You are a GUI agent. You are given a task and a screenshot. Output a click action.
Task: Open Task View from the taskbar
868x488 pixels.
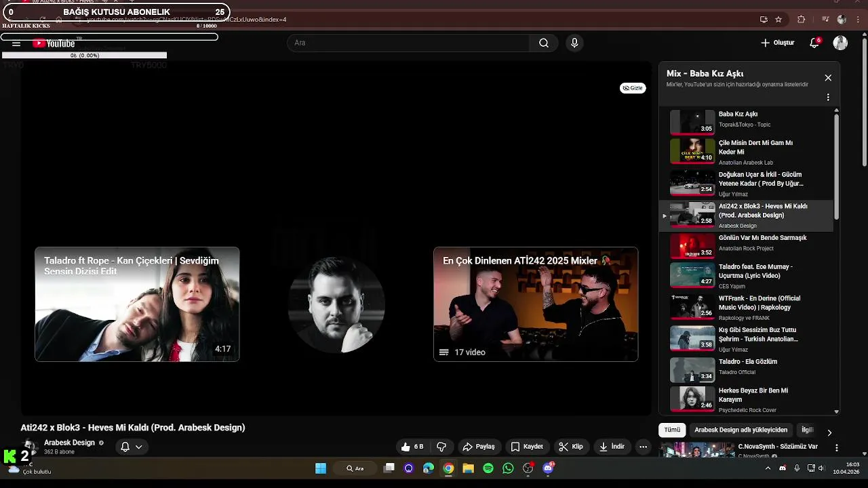coord(389,468)
